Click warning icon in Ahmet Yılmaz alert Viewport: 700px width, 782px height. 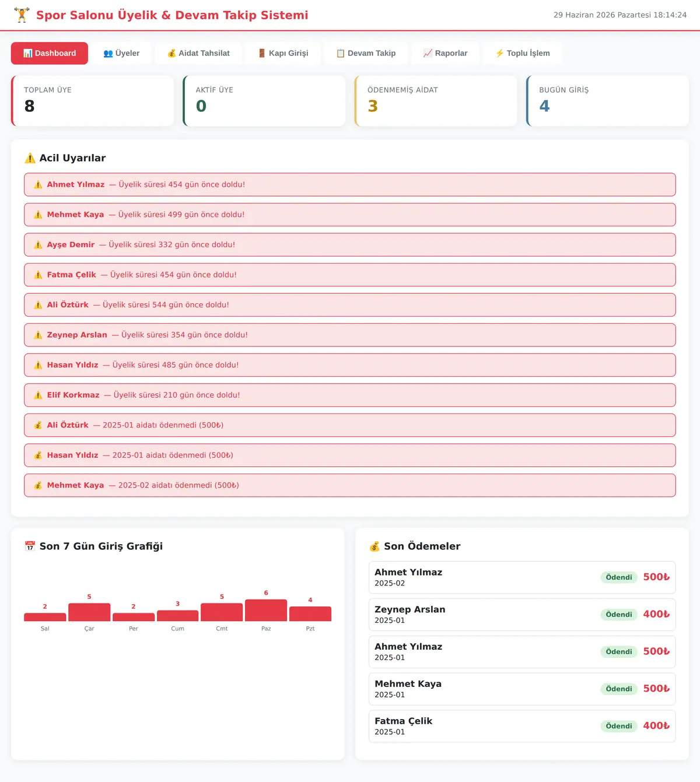[x=38, y=185]
